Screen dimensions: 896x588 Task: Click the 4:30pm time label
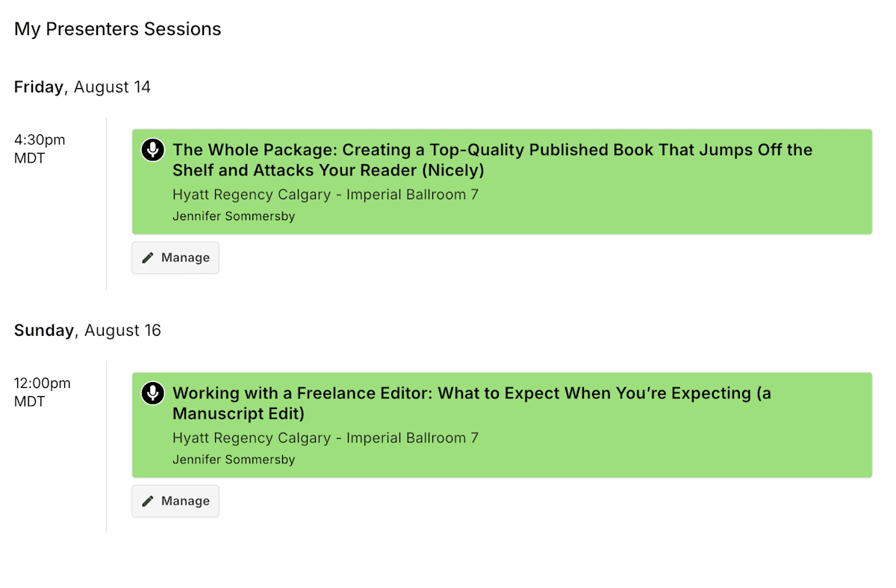pyautogui.click(x=40, y=140)
